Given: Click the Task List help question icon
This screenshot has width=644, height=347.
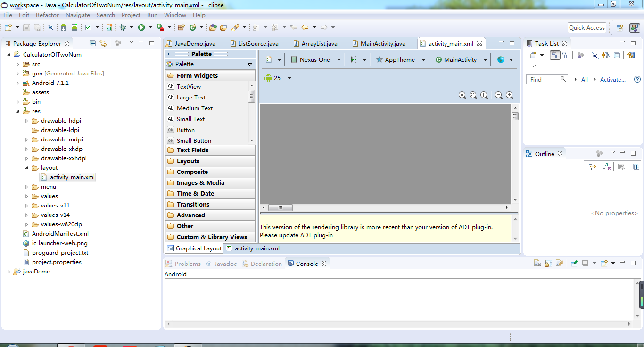Looking at the screenshot, I should pyautogui.click(x=637, y=79).
